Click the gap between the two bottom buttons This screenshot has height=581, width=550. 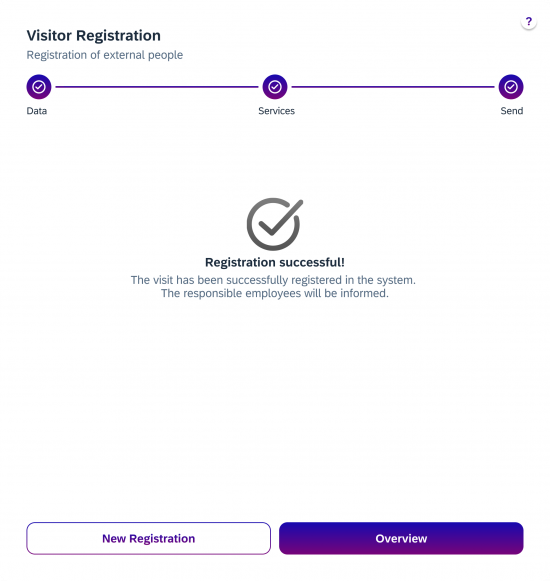[x=275, y=538]
